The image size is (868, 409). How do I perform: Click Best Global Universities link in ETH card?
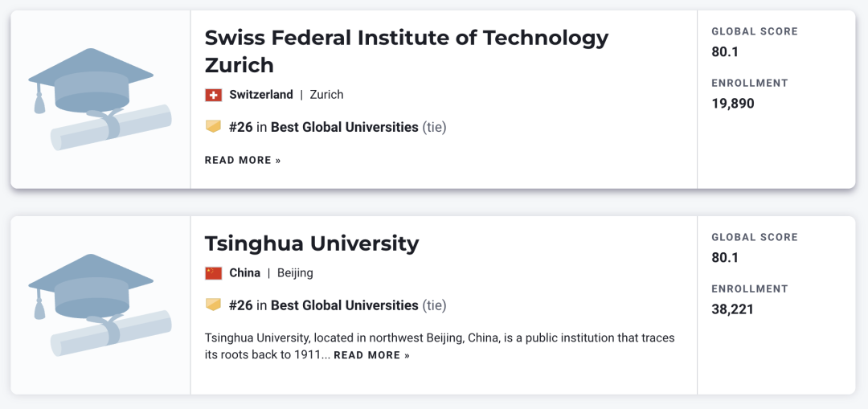click(x=344, y=127)
